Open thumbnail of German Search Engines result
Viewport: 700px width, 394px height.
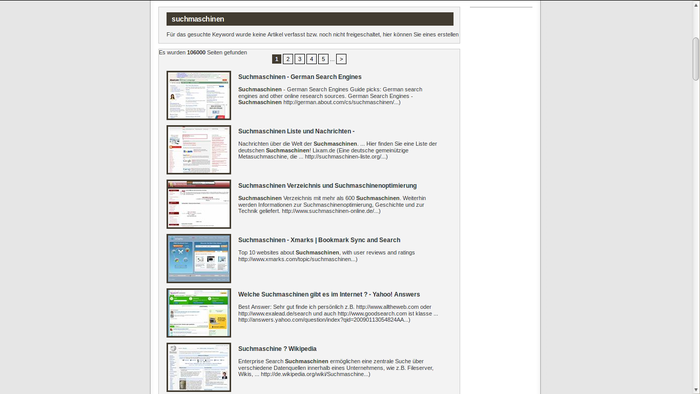(199, 95)
